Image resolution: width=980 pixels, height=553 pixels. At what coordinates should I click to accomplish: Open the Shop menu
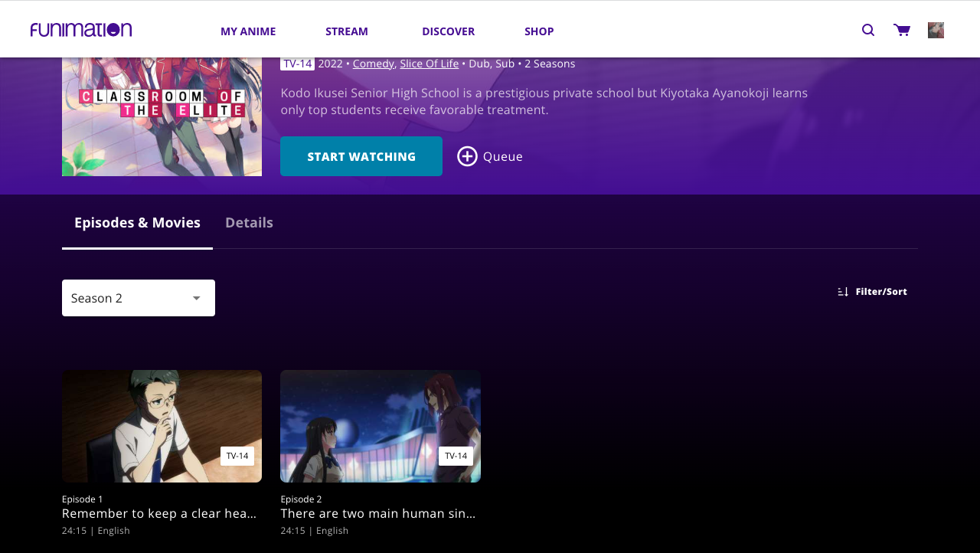(539, 31)
